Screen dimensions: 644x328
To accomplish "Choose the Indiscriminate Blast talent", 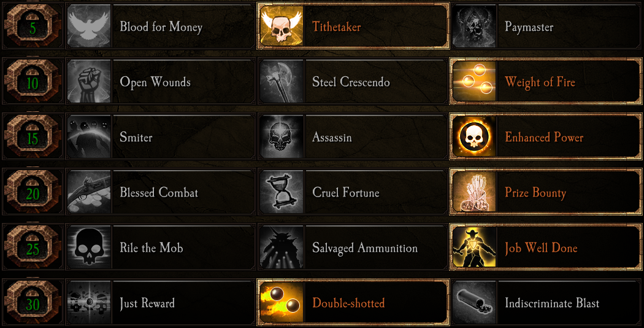I will [546, 302].
